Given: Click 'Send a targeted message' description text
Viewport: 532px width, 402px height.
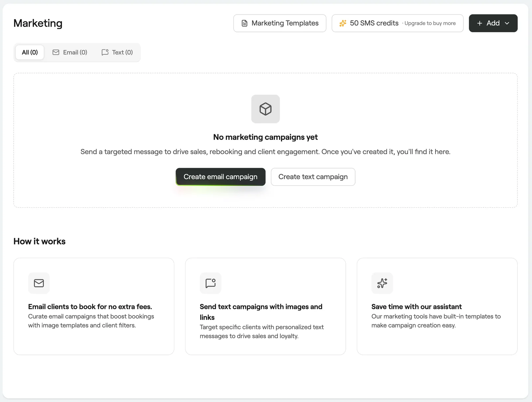Looking at the screenshot, I should coord(265,152).
